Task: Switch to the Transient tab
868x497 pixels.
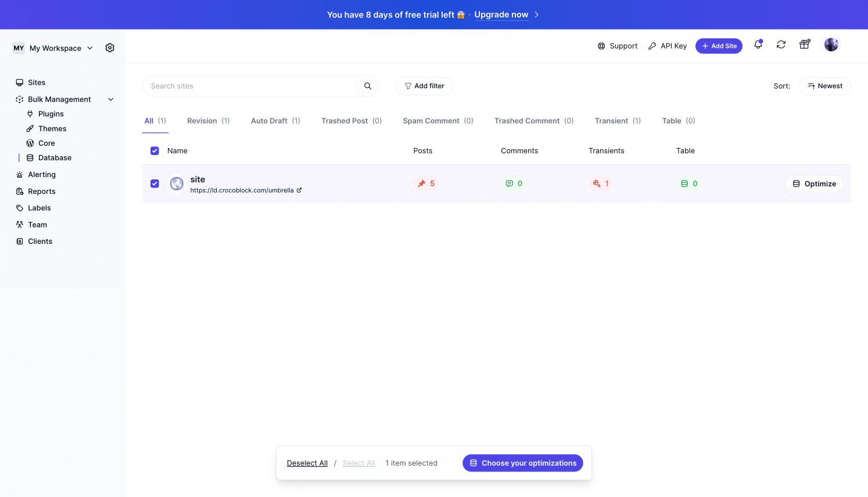Action: [x=611, y=120]
